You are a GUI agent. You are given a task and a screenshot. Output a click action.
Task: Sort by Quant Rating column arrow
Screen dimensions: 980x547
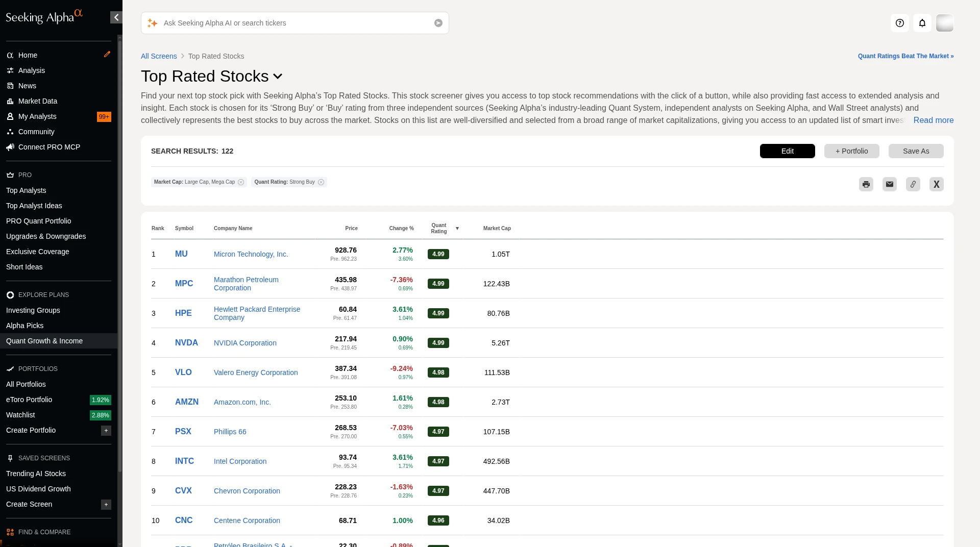tap(457, 229)
